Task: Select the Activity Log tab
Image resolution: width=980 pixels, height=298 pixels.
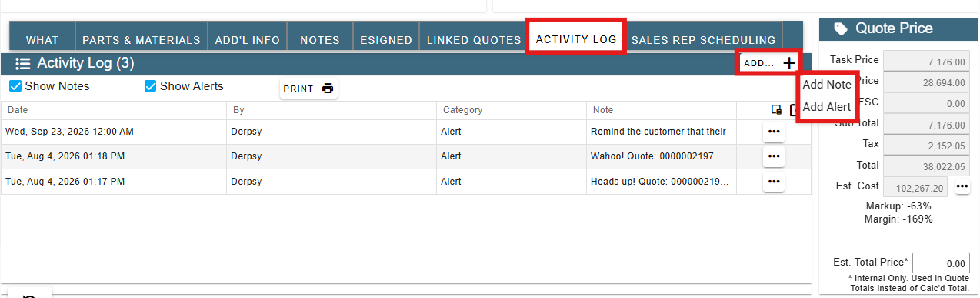Action: point(576,39)
